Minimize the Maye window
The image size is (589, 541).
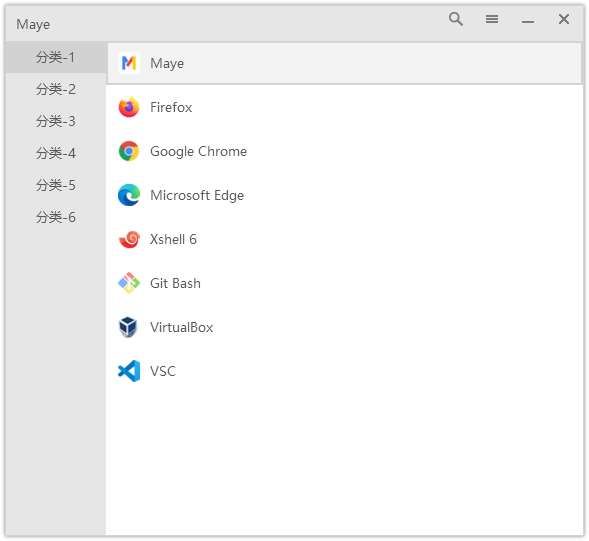coord(528,21)
